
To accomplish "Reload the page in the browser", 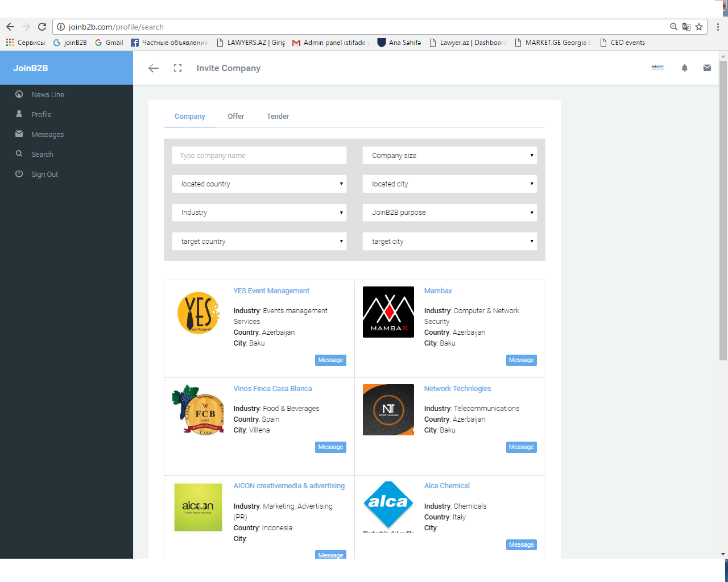I will coord(42,27).
